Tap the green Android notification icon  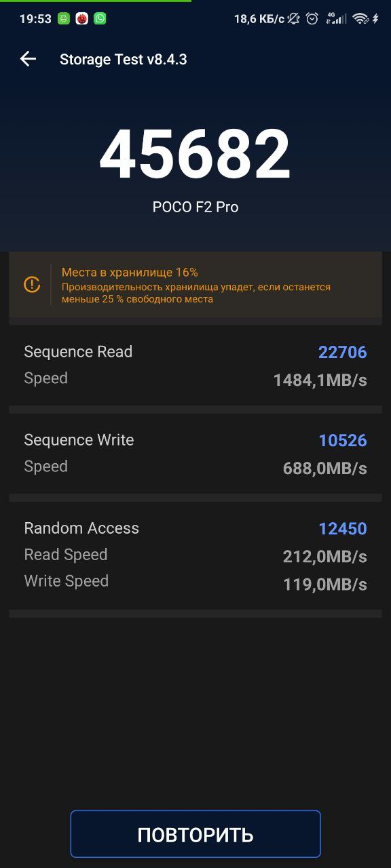(x=64, y=19)
